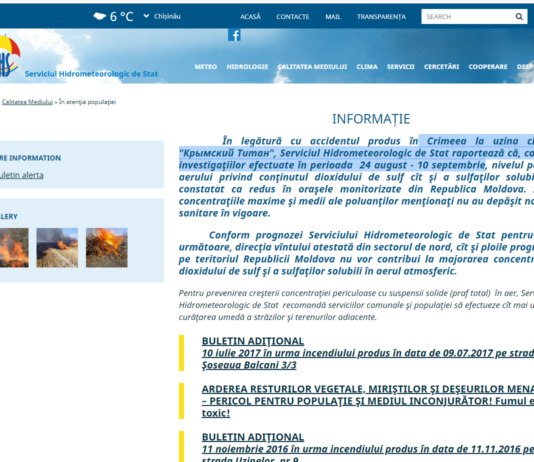Open the CERCETĂRI navigation menu

tap(441, 67)
